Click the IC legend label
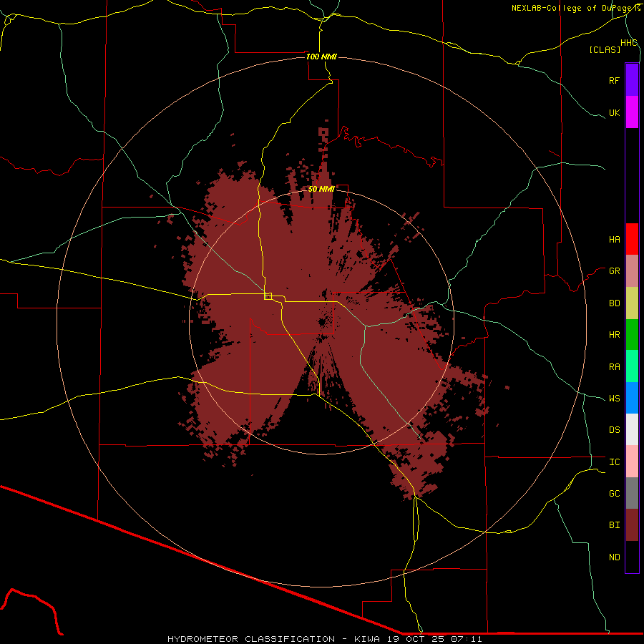 coord(614,462)
